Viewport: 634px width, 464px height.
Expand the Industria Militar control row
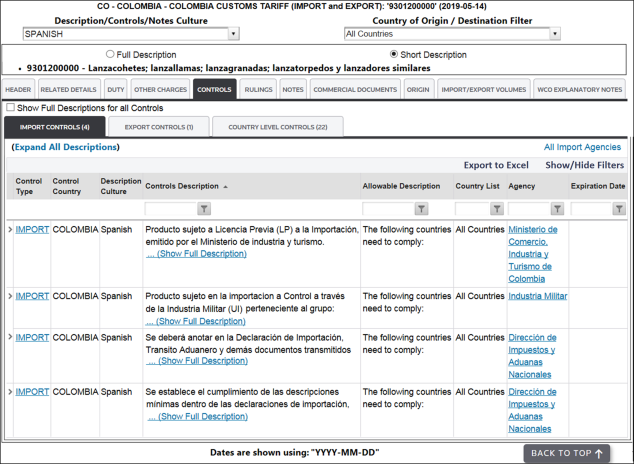point(10,296)
